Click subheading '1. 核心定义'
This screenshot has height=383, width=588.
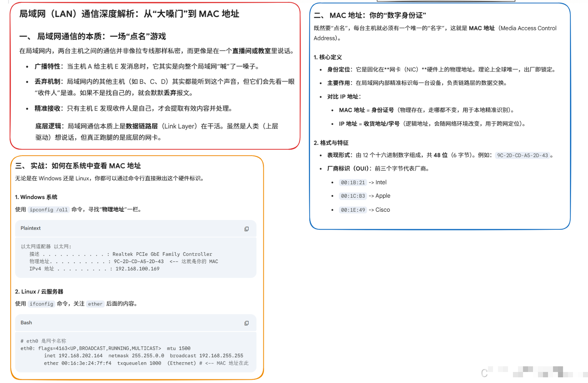(x=328, y=57)
